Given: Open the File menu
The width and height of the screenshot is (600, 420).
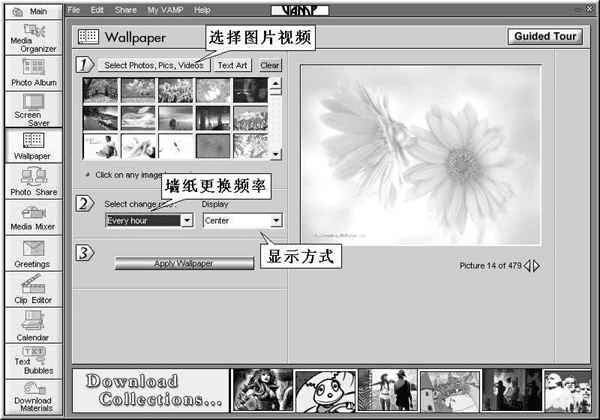Looking at the screenshot, I should pyautogui.click(x=74, y=10).
